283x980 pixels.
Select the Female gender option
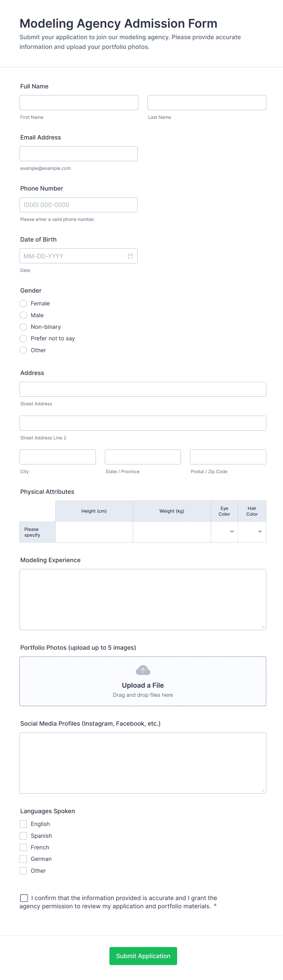coord(24,304)
